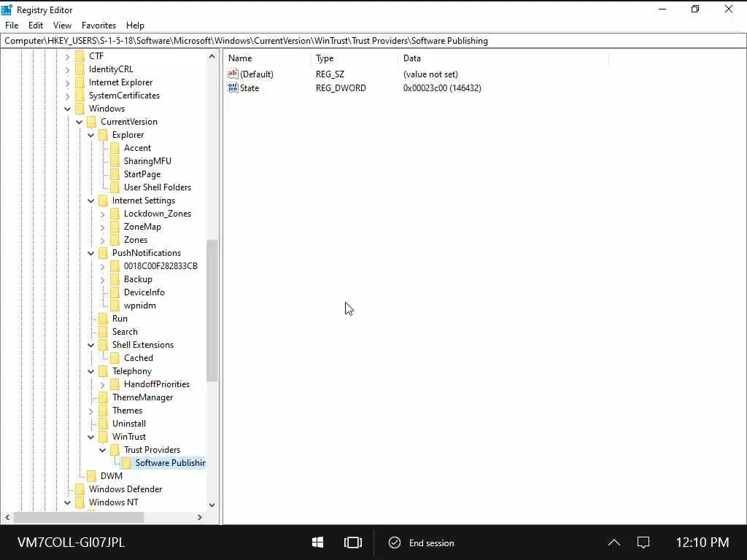This screenshot has width=747, height=560.
Task: Click the DWM folder icon
Action: coord(91,476)
